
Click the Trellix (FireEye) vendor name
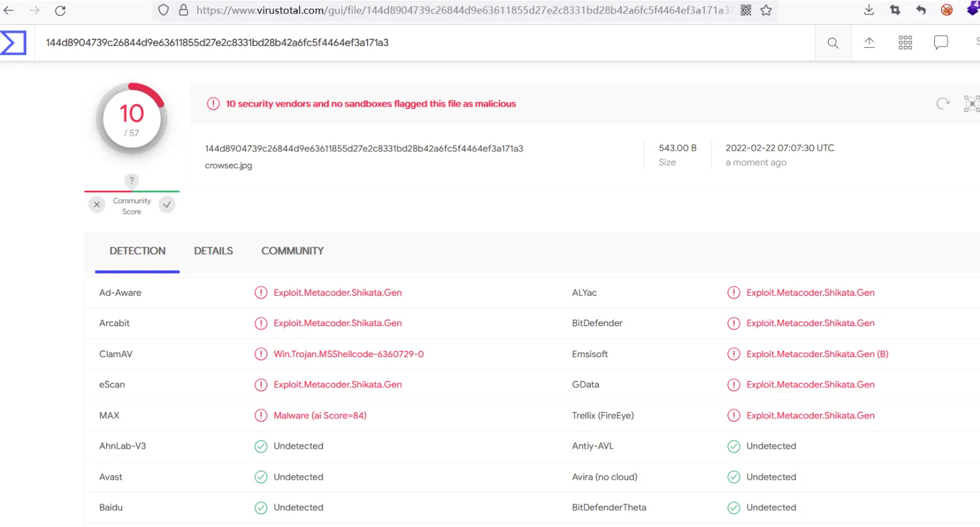click(x=603, y=415)
